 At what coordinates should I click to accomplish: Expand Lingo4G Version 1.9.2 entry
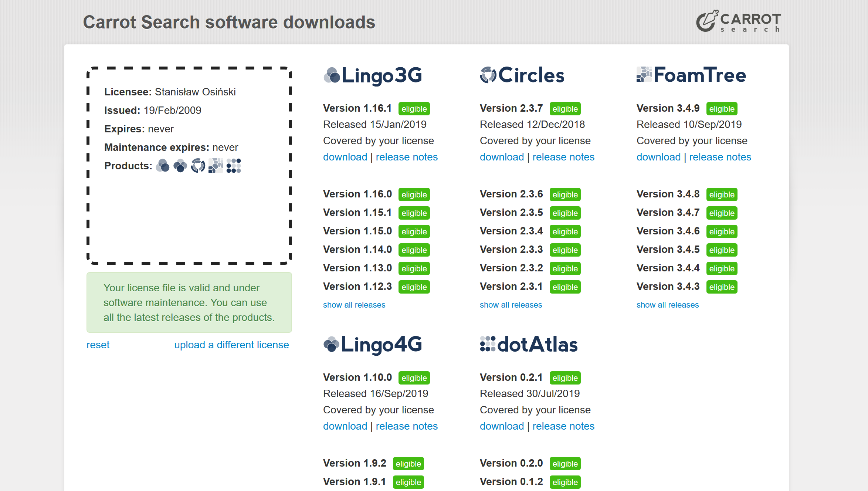click(x=355, y=463)
